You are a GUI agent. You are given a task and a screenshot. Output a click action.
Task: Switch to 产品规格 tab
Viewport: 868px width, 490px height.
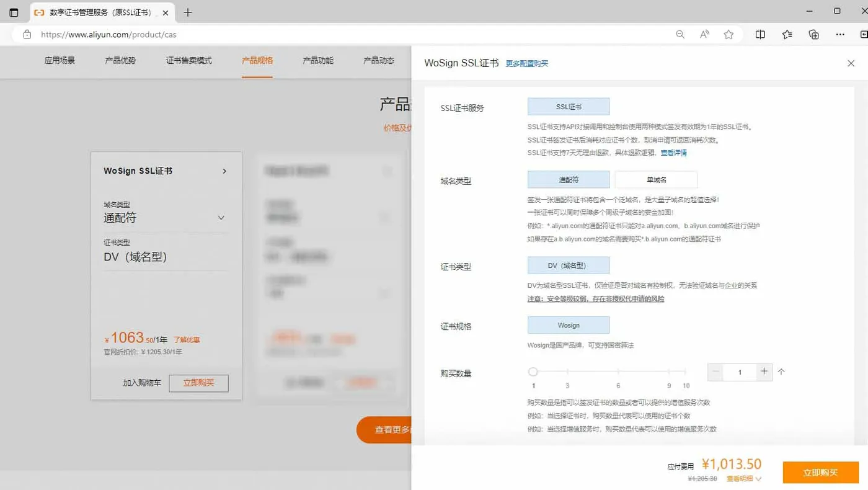tap(257, 60)
